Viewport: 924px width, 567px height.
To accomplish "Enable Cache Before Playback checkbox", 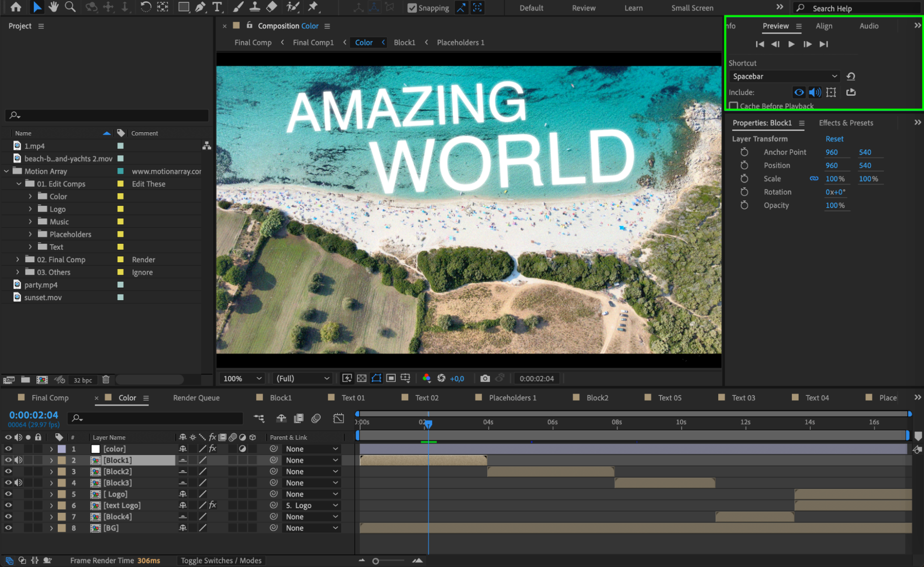I will pos(733,106).
